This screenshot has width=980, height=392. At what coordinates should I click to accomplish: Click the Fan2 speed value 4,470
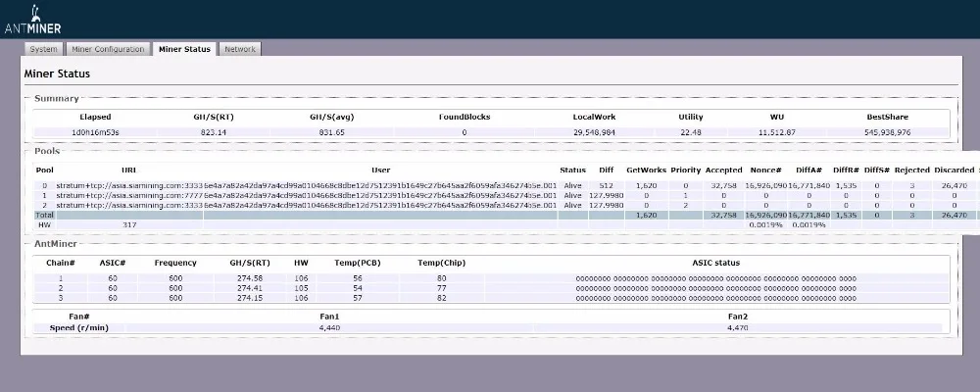(738, 327)
